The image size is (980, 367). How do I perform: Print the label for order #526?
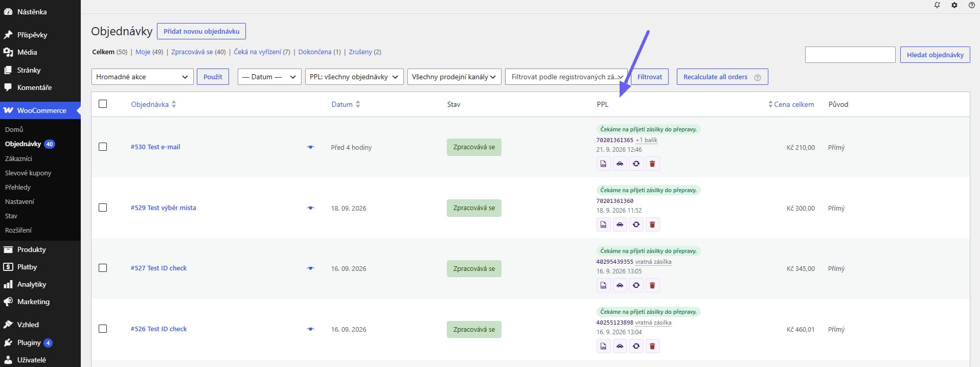click(x=603, y=346)
